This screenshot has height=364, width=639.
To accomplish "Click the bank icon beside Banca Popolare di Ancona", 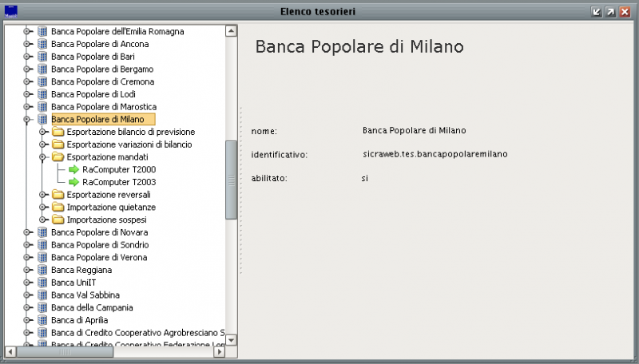I will click(42, 44).
